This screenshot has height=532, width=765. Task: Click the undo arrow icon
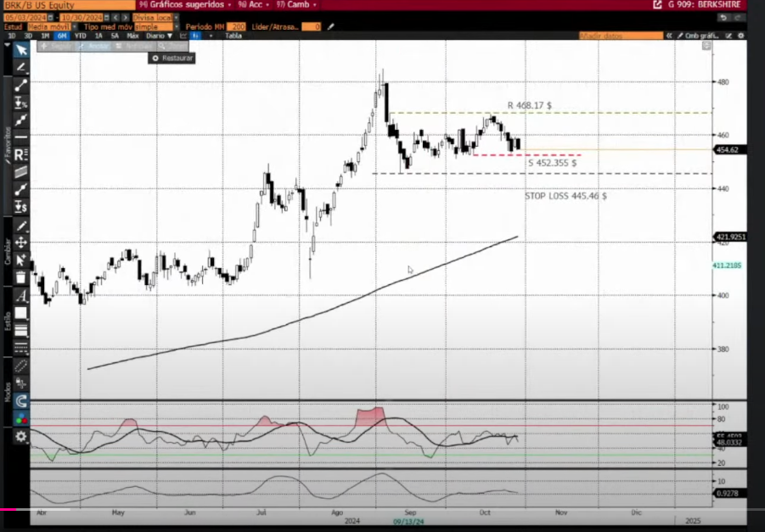(723, 18)
